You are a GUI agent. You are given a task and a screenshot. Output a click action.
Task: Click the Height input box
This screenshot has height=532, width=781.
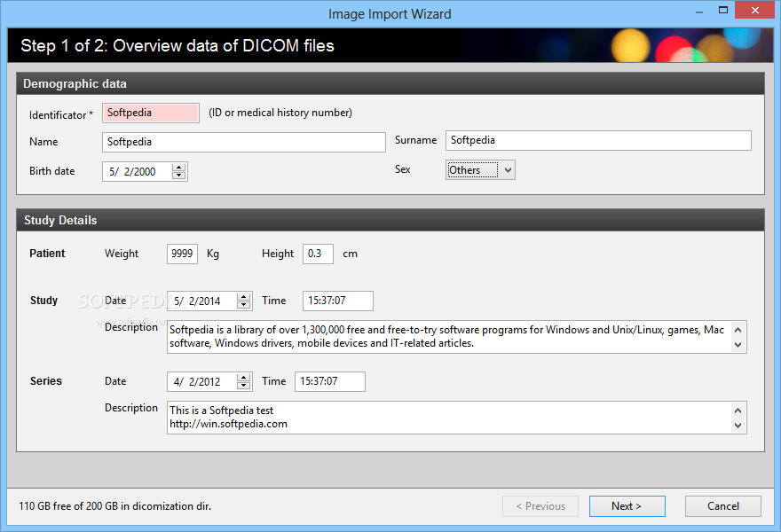(x=318, y=254)
